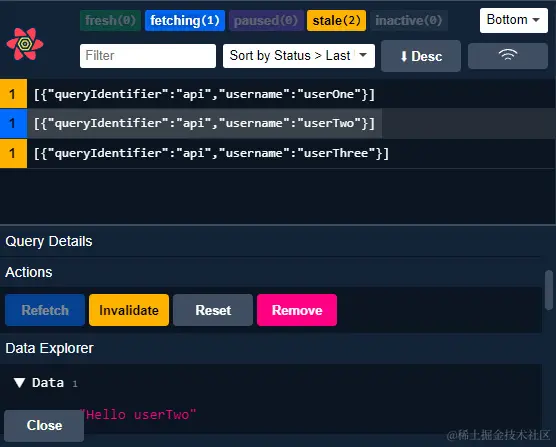Open the Bottom position dropdown
Image resolution: width=556 pixels, height=447 pixels.
click(x=513, y=20)
